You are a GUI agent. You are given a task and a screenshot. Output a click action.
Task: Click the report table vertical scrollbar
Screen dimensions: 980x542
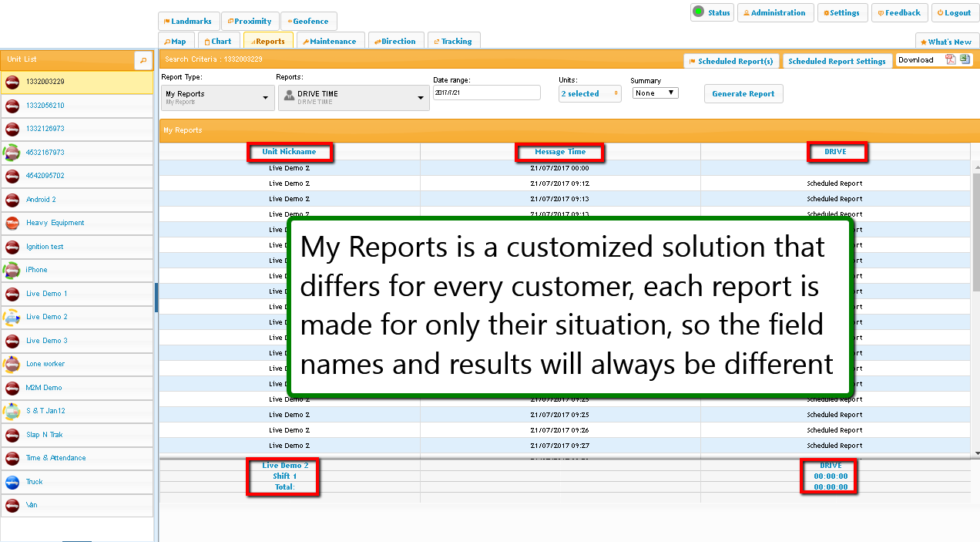click(975, 231)
